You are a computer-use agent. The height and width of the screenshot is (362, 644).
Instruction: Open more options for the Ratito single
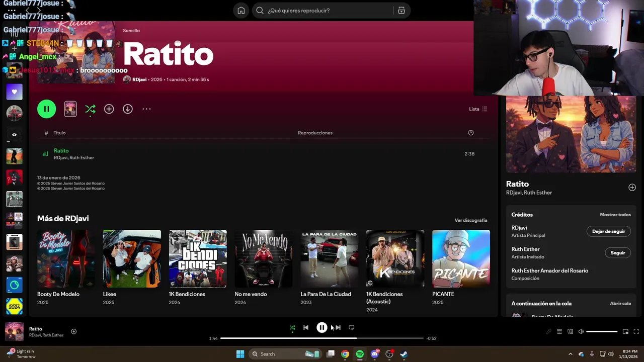pos(146,109)
